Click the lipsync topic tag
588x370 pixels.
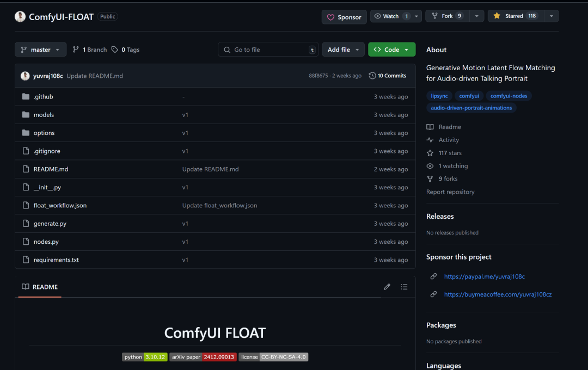[439, 96]
